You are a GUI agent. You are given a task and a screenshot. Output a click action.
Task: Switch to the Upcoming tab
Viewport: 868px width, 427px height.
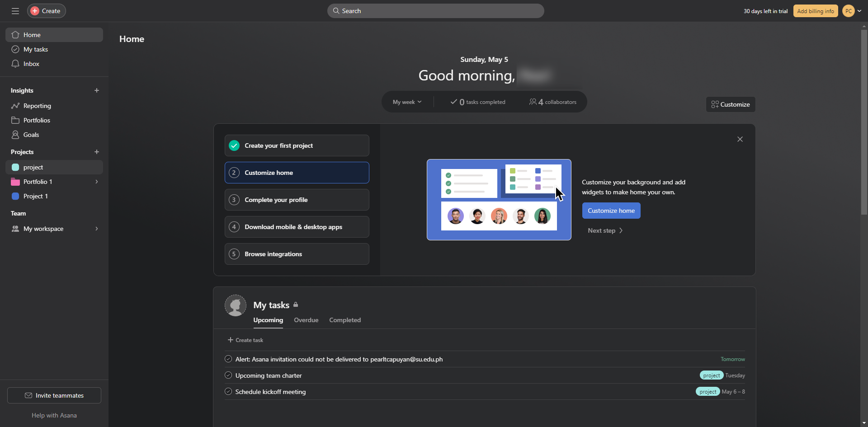point(268,320)
